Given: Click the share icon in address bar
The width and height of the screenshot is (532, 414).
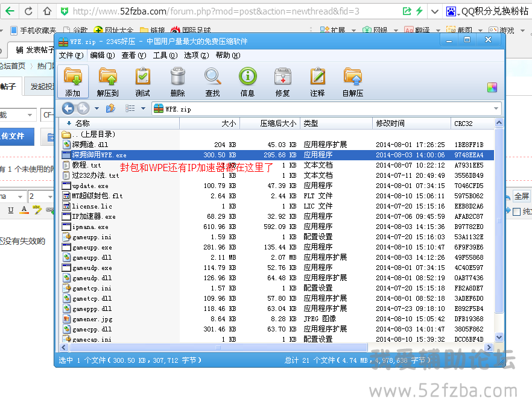Looking at the screenshot, I should pos(407,11).
